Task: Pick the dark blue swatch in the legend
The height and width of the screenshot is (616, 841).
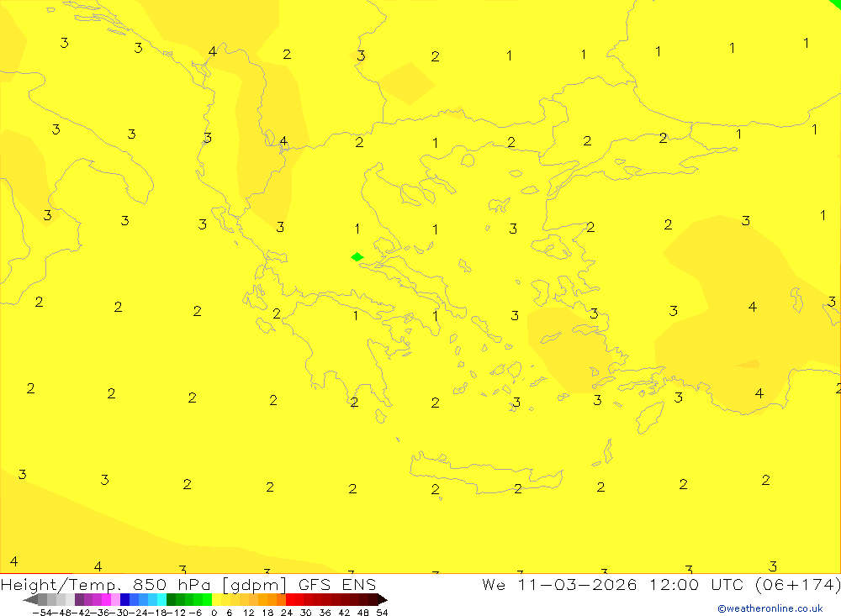Action: pyautogui.click(x=124, y=599)
